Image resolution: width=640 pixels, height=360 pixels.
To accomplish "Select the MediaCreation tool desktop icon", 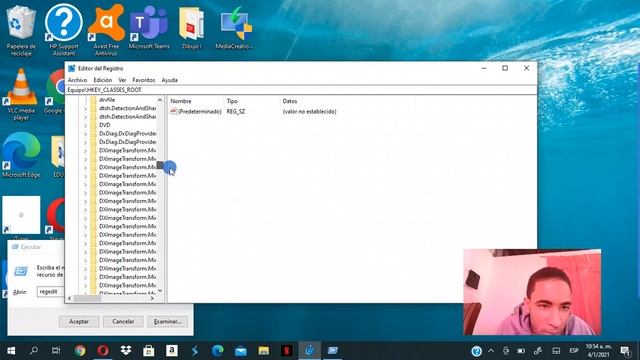I will tap(234, 28).
